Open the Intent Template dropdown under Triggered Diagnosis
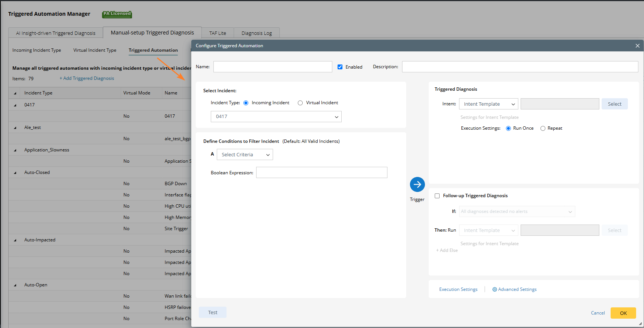 click(488, 104)
